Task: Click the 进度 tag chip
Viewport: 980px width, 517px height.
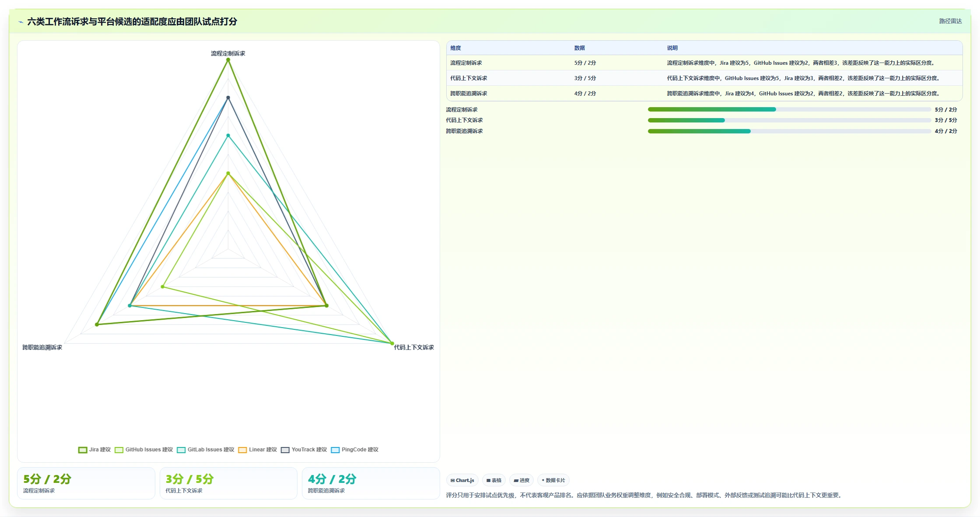Action: 521,480
